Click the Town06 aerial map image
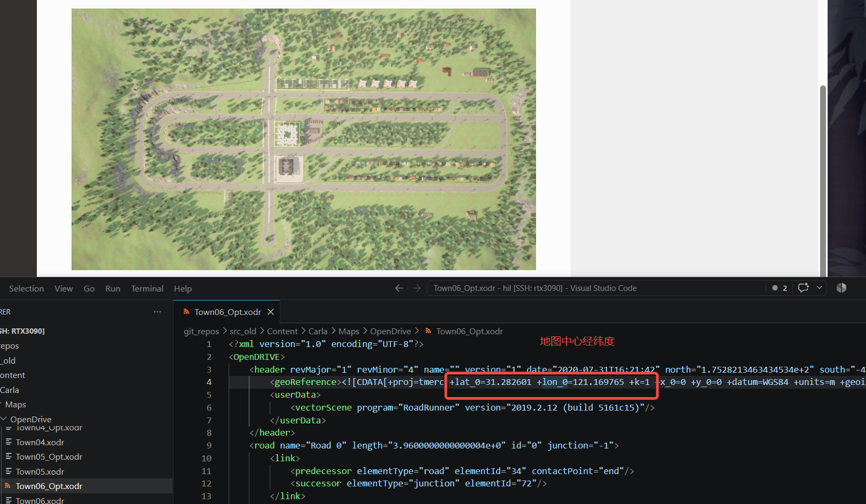 coord(304,139)
